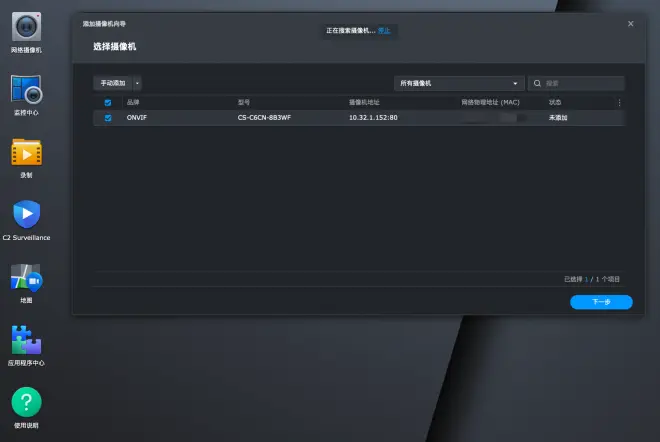Launch the C2 Surveillance app icon
Screen dimensions: 660x442
coord(26,214)
